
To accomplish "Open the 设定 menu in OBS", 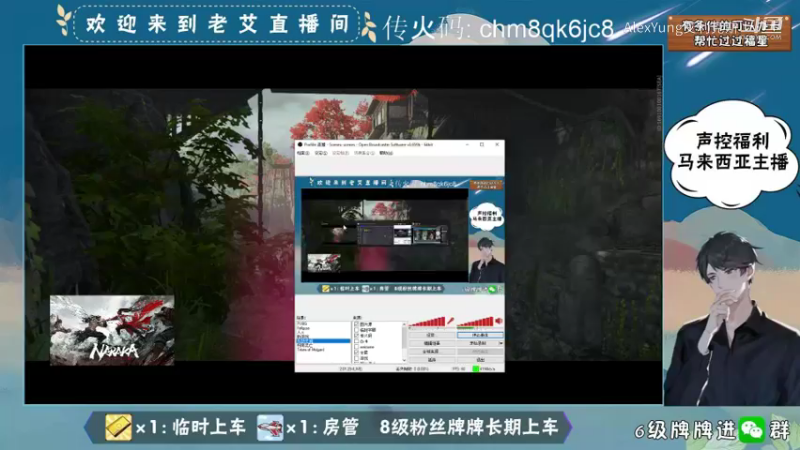I will 320,153.
